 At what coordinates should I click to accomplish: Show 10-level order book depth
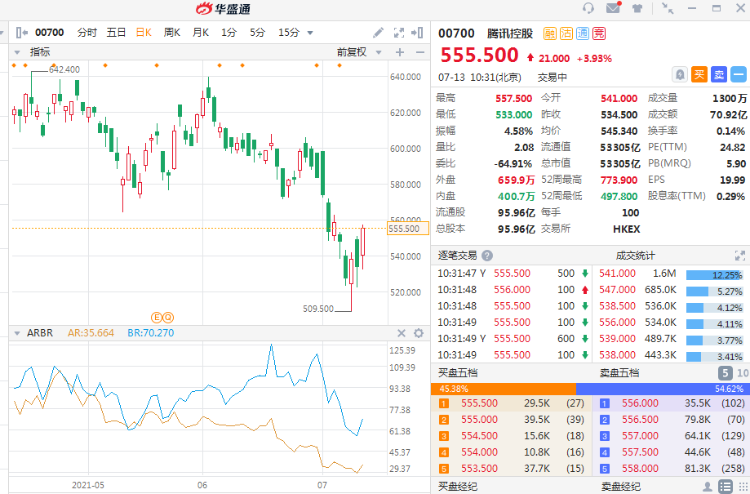[x=743, y=373]
